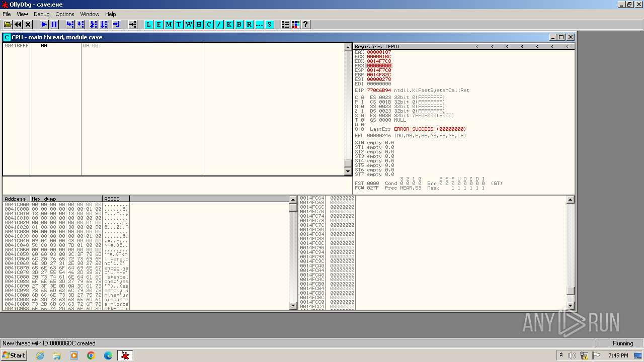Click the system tray volume icon
The image size is (644, 362).
[572, 355]
